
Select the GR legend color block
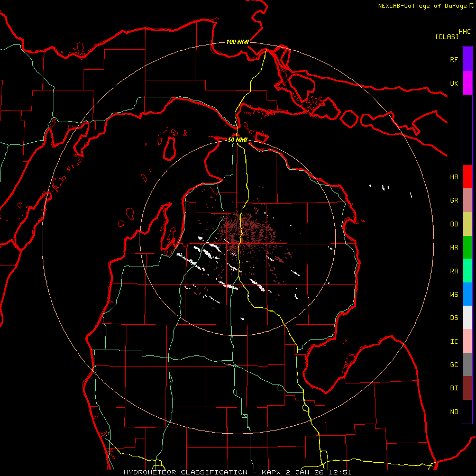pyautogui.click(x=467, y=200)
